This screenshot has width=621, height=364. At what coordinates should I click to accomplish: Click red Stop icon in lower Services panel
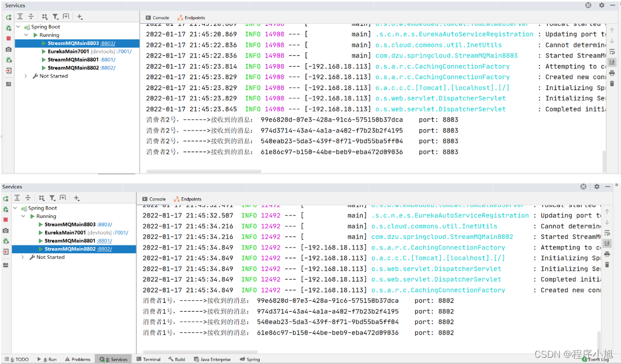[6, 220]
